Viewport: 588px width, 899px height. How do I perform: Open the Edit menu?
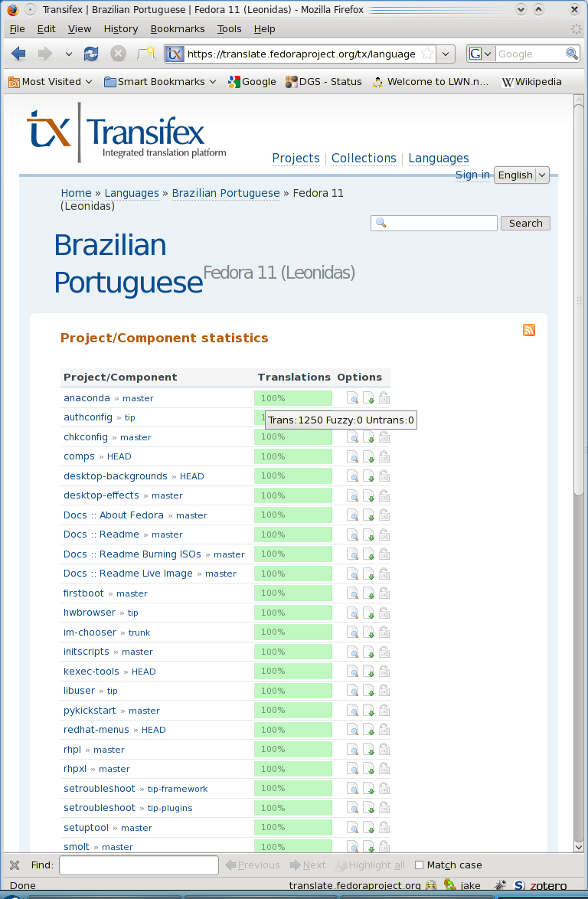(x=46, y=28)
